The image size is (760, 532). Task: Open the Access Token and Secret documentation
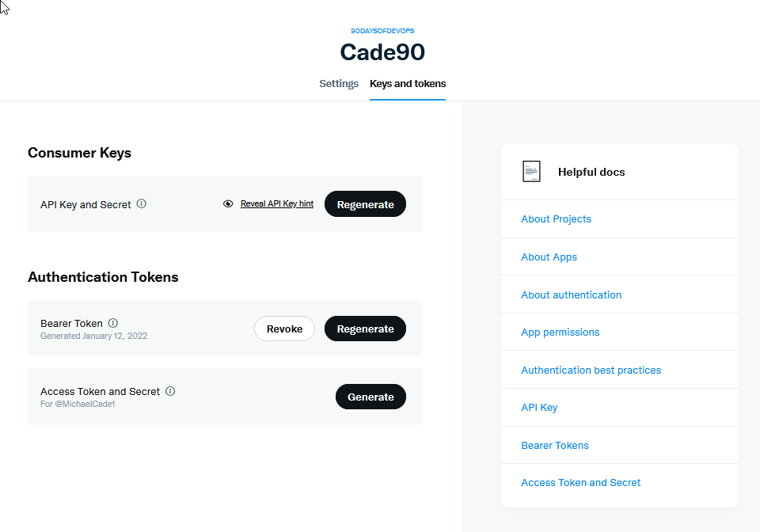click(x=580, y=482)
